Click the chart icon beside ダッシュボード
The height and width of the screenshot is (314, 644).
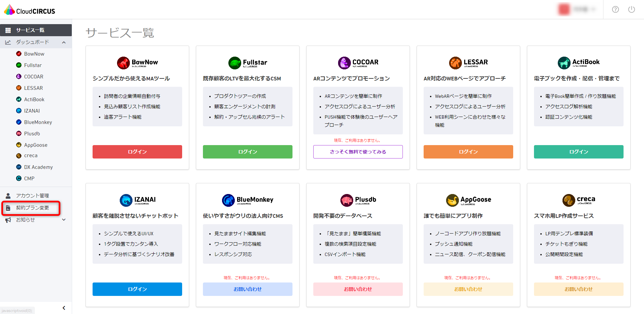8,42
